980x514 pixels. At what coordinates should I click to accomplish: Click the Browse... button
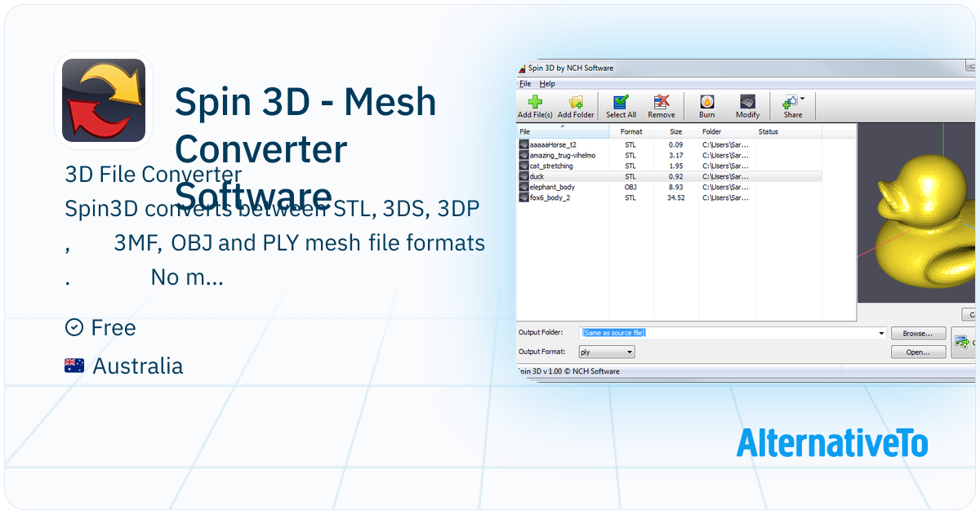(918, 334)
